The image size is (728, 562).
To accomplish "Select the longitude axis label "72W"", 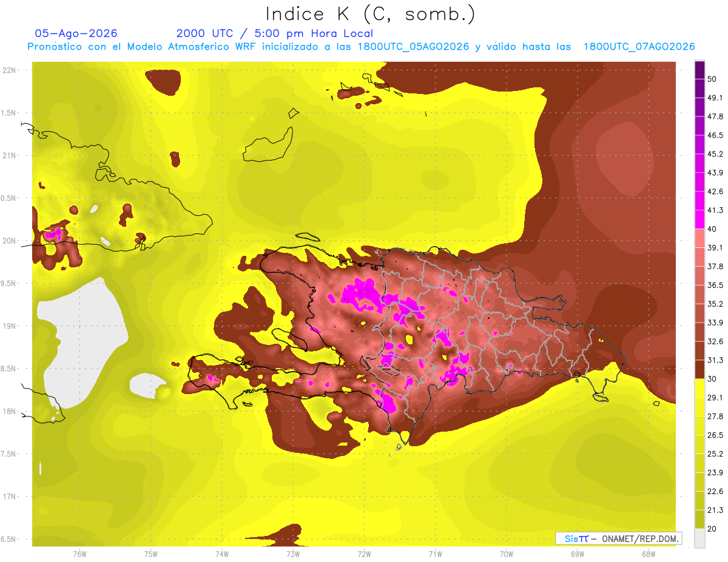I will tap(364, 554).
